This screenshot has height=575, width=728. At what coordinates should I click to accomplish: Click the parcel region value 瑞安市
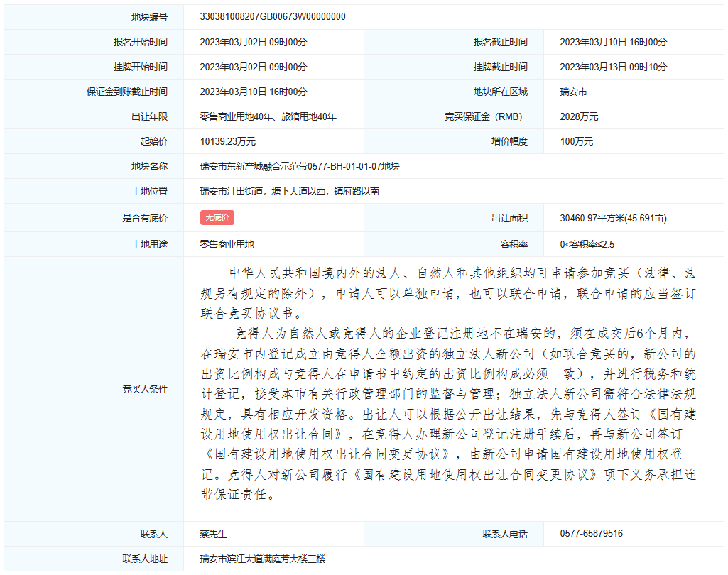point(573,92)
